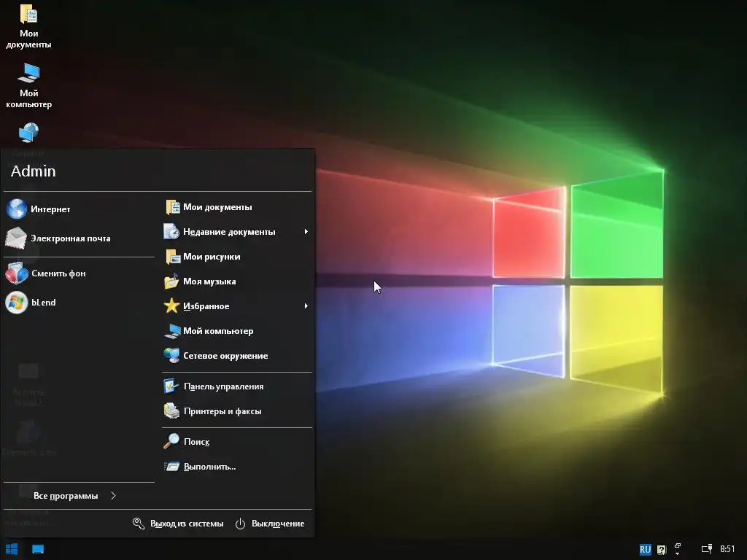The height and width of the screenshot is (560, 747).
Task: Click blue window icon on taskbar
Action: point(38,549)
